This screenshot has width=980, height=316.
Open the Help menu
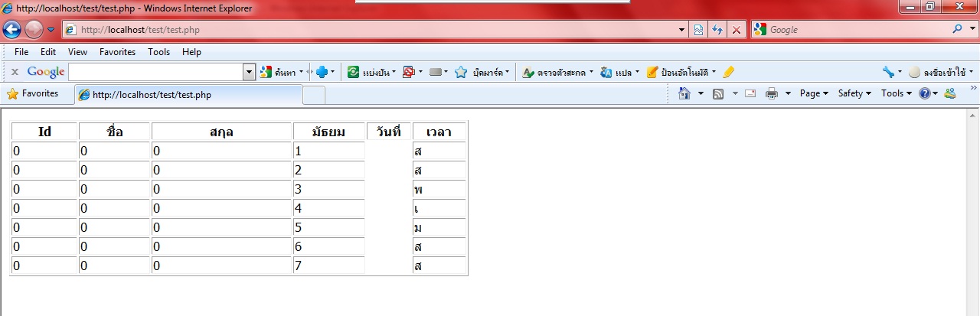191,52
